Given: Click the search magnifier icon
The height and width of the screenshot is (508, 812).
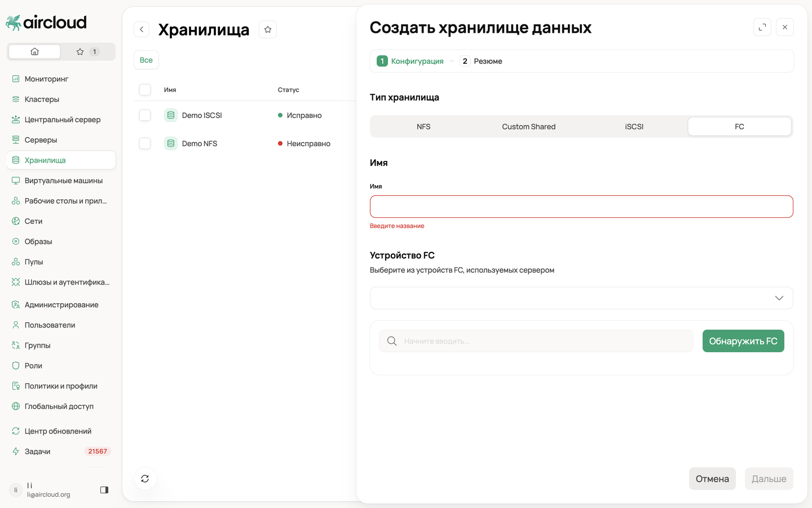Looking at the screenshot, I should (392, 341).
